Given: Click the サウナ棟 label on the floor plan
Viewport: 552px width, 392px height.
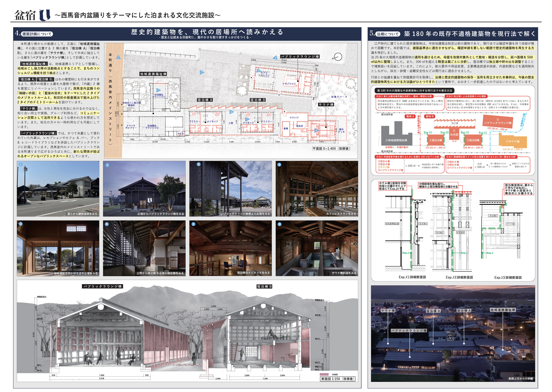Looking at the screenshot, I should click(x=326, y=105).
